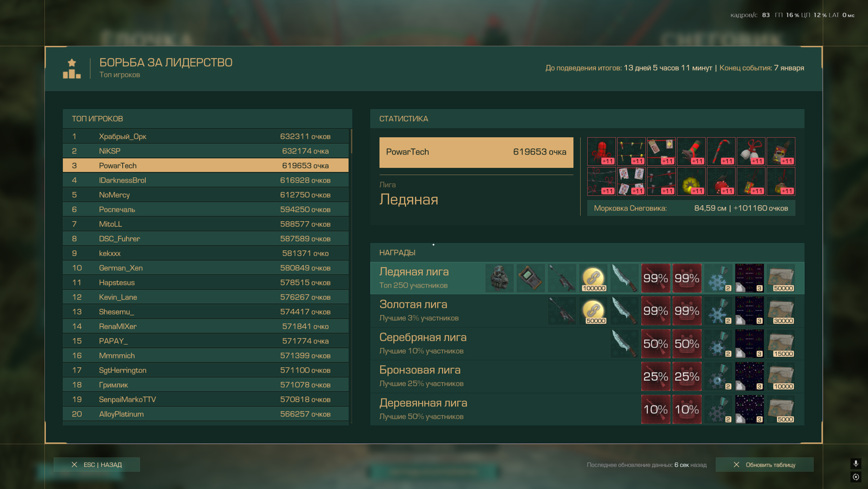
Task: Select the Бронзовая лига rewards row
Action: (x=587, y=376)
